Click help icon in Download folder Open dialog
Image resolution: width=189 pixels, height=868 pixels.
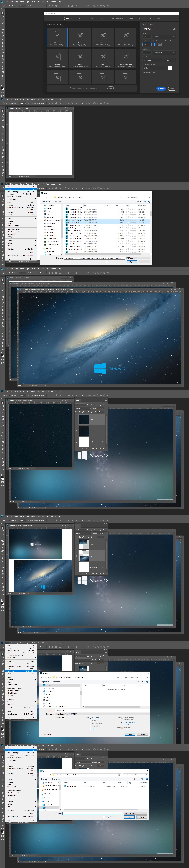[149, 202]
